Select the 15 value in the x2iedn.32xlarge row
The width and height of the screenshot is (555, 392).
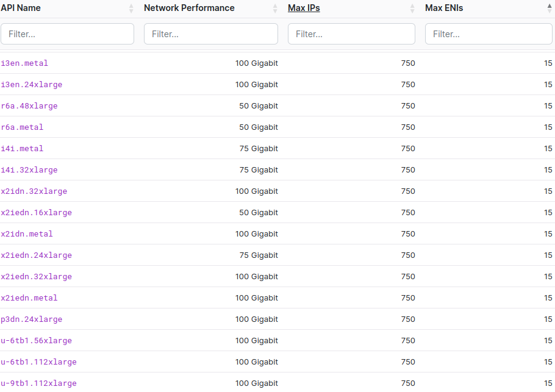tap(548, 277)
